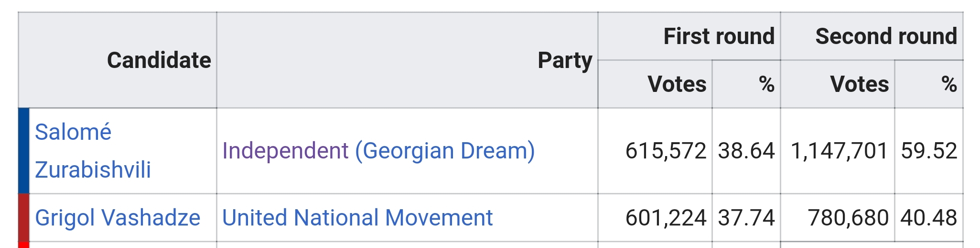980x248 pixels.
Task: Click the Votes header under Second round
Action: [x=859, y=84]
